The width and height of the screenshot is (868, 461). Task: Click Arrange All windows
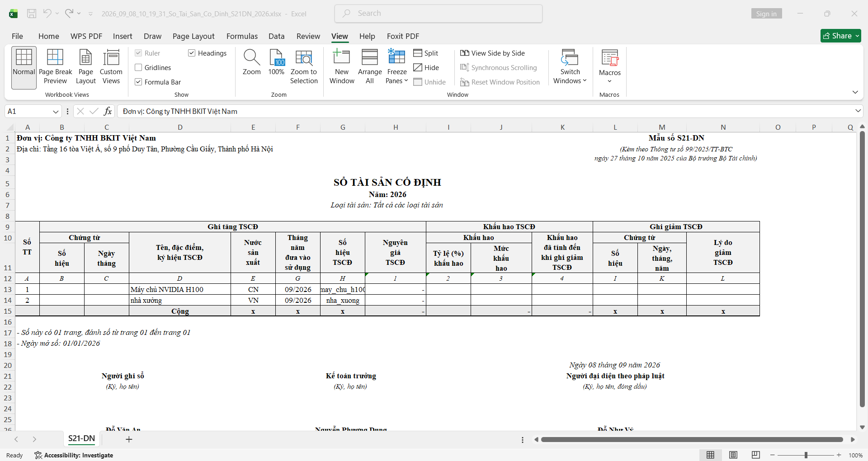point(370,68)
